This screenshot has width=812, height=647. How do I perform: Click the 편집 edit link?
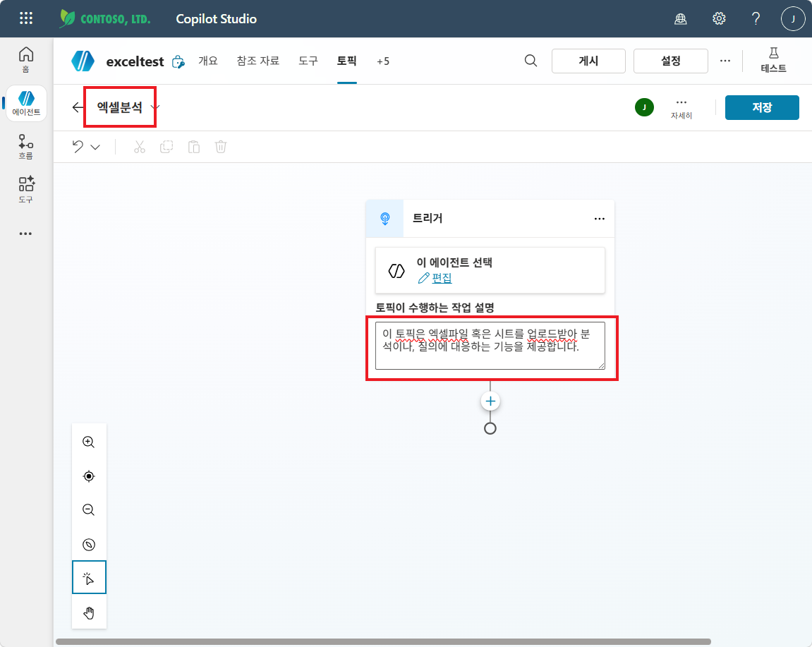point(441,278)
